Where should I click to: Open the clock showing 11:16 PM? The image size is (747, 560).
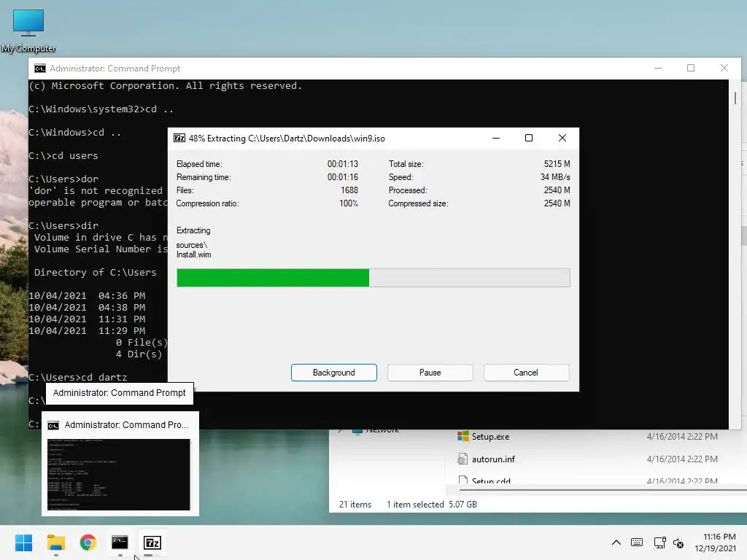715,542
